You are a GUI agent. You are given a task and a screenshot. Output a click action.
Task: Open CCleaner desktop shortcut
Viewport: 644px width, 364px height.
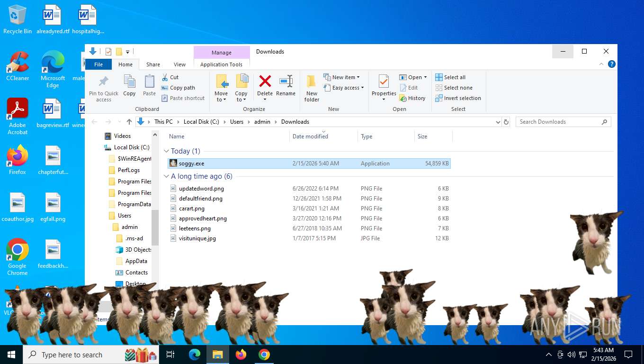click(18, 66)
